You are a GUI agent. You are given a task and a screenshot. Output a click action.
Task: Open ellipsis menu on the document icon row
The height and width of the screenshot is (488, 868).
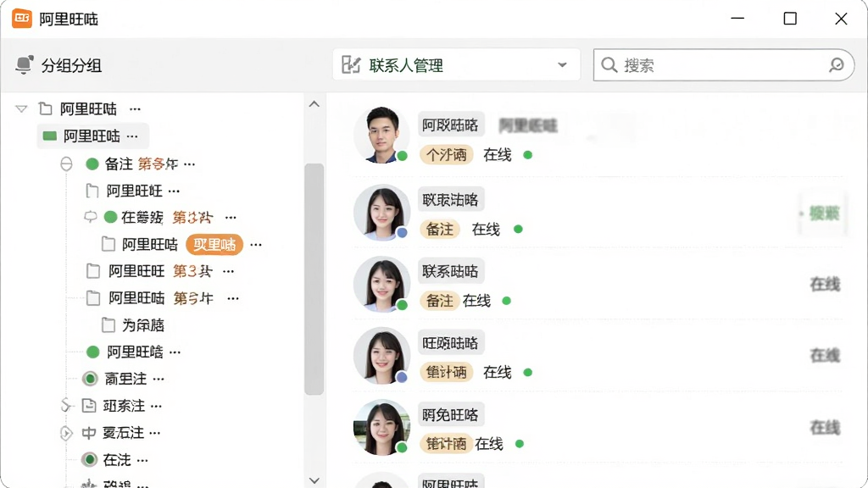tap(157, 406)
